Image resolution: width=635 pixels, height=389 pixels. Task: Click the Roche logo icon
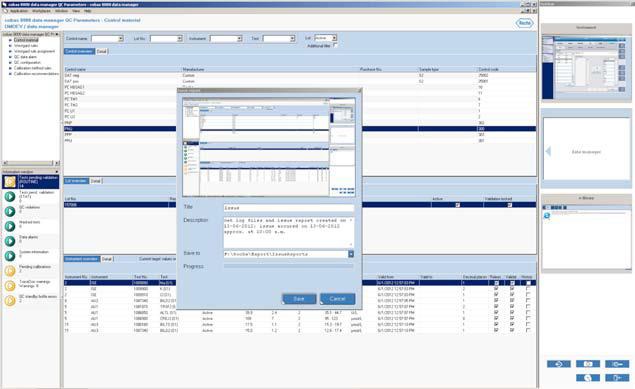click(524, 23)
